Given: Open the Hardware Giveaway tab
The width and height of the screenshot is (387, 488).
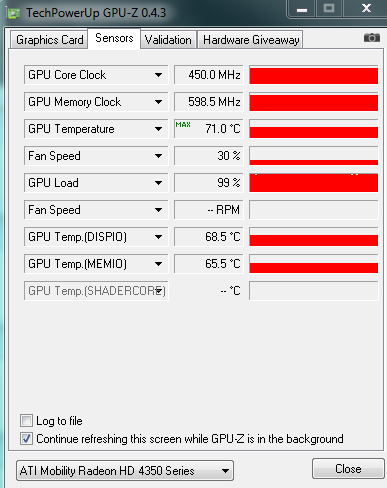Looking at the screenshot, I should click(x=251, y=40).
